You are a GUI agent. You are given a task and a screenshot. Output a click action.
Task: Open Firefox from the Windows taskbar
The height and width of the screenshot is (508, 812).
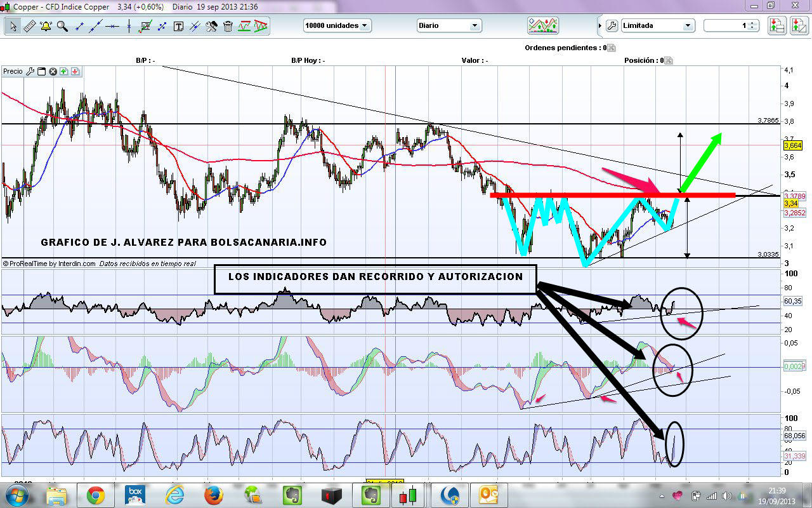pyautogui.click(x=214, y=494)
